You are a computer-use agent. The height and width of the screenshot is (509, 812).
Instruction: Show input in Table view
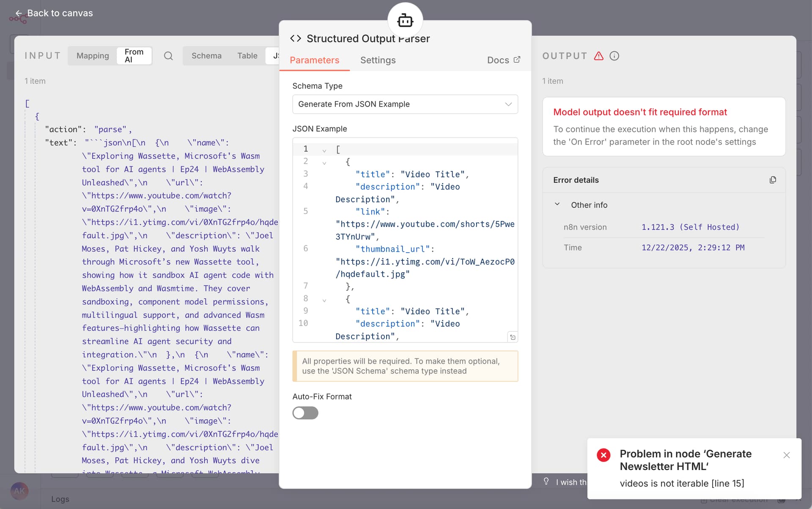247,56
